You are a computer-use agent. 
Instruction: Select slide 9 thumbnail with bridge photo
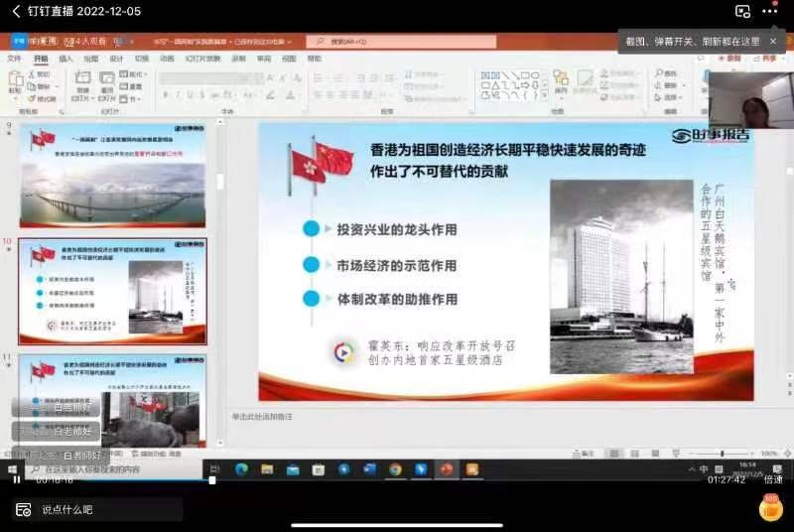tap(112, 176)
